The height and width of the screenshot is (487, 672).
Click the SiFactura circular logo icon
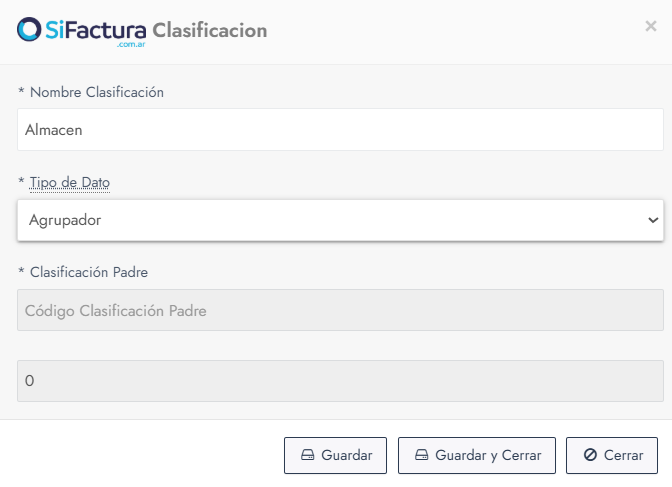pos(30,30)
